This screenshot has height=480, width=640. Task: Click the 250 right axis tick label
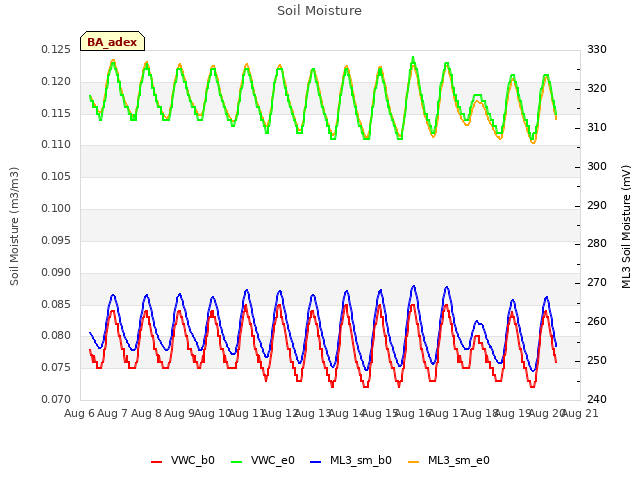pyautogui.click(x=597, y=361)
